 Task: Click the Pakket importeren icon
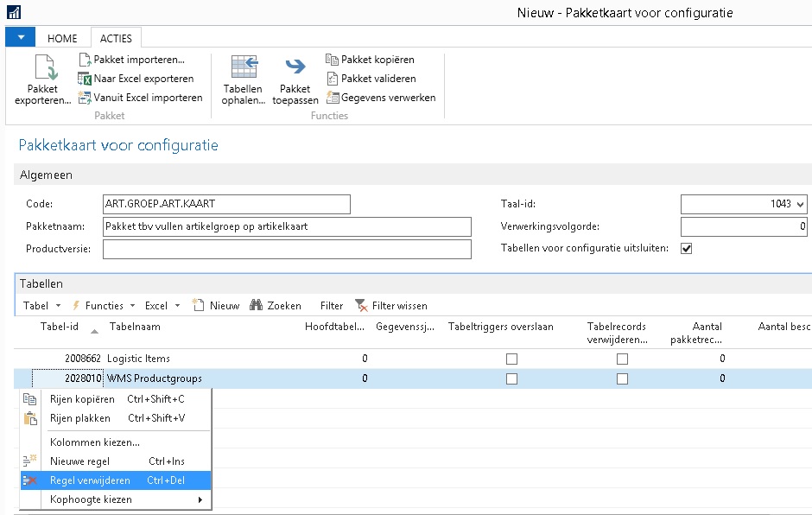pos(85,60)
